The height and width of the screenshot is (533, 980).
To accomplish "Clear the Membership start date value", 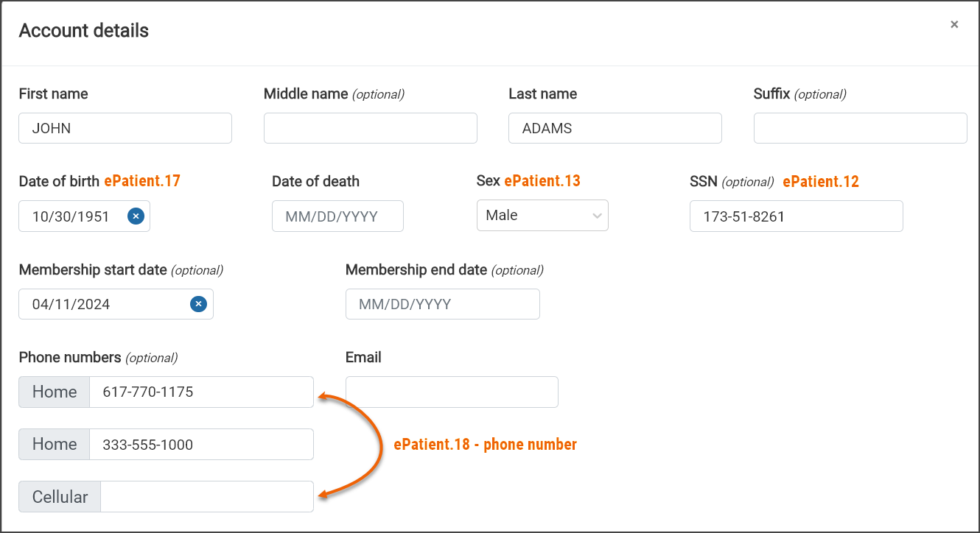I will pos(198,304).
